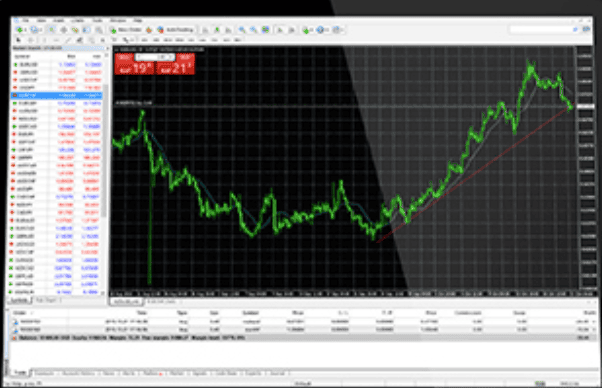Open the Charts menu
This screenshot has width=602, height=388.
pyautogui.click(x=78, y=20)
